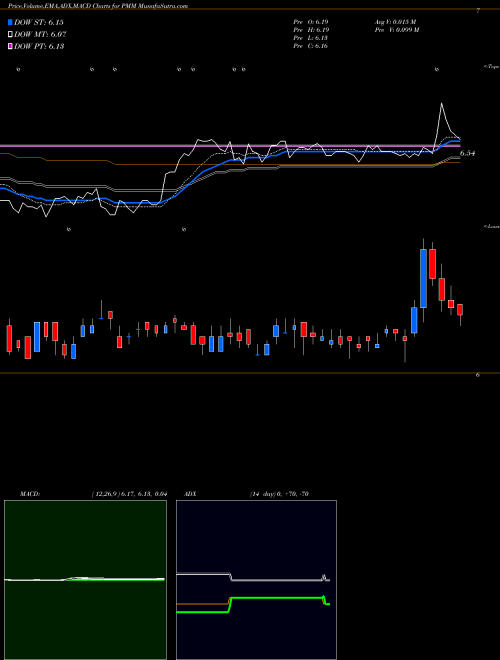Click the magenta DOW PT legend swatch
Image resolution: width=500 pixels, height=660 pixels.
[x=11, y=46]
